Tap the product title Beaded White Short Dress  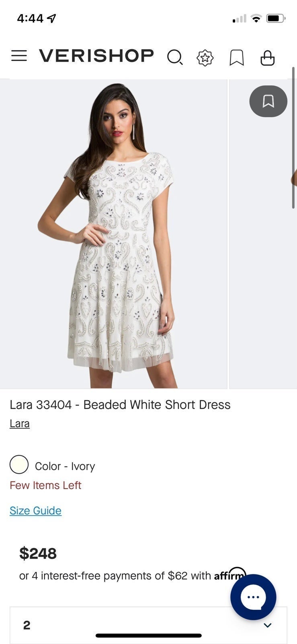(x=157, y=405)
